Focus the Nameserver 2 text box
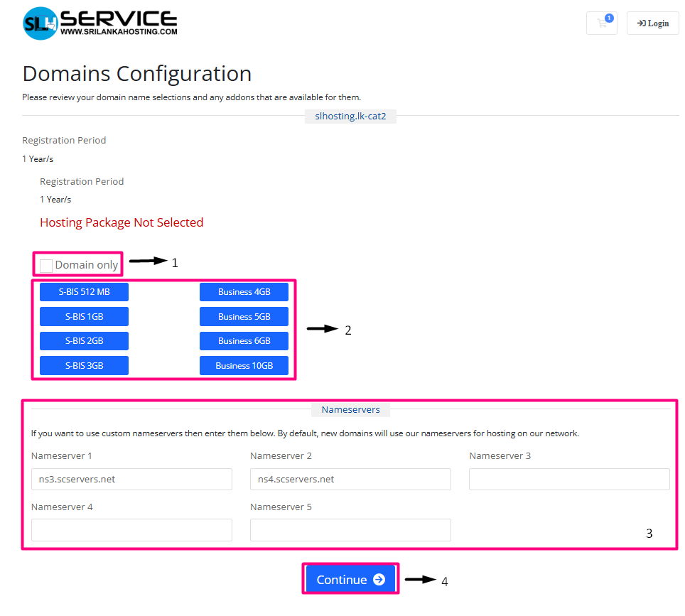This screenshot has width=685, height=616. point(350,479)
